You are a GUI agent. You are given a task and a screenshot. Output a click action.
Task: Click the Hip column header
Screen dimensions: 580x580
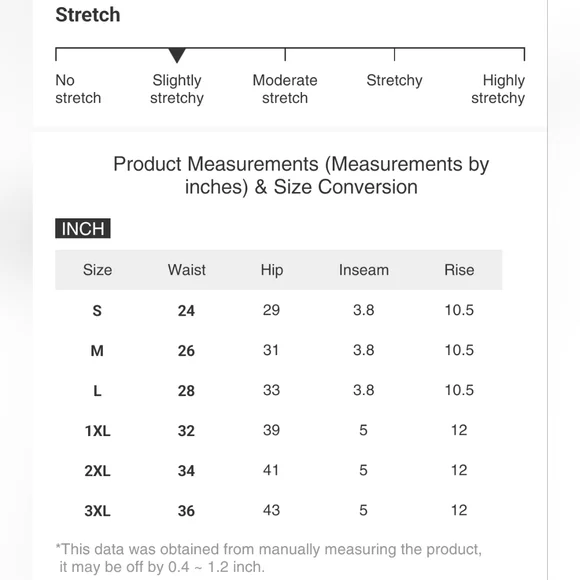tap(272, 270)
